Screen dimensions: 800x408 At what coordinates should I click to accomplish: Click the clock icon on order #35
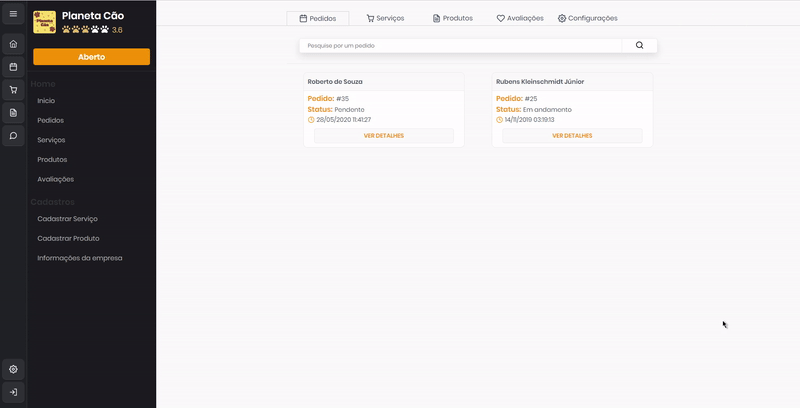311,120
